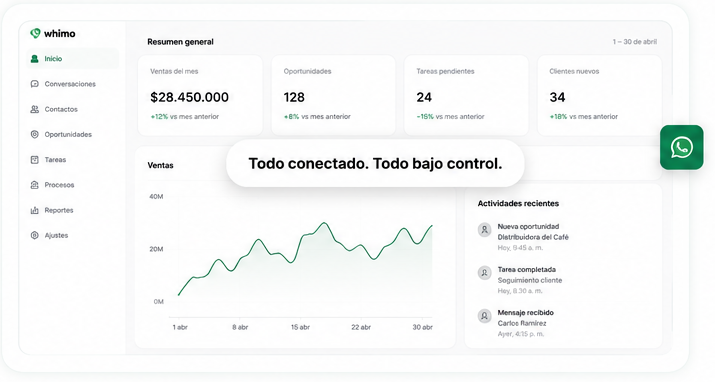Viewport: 715px width, 382px height.
Task: Click the 15 abr axis label
Action: point(300,327)
